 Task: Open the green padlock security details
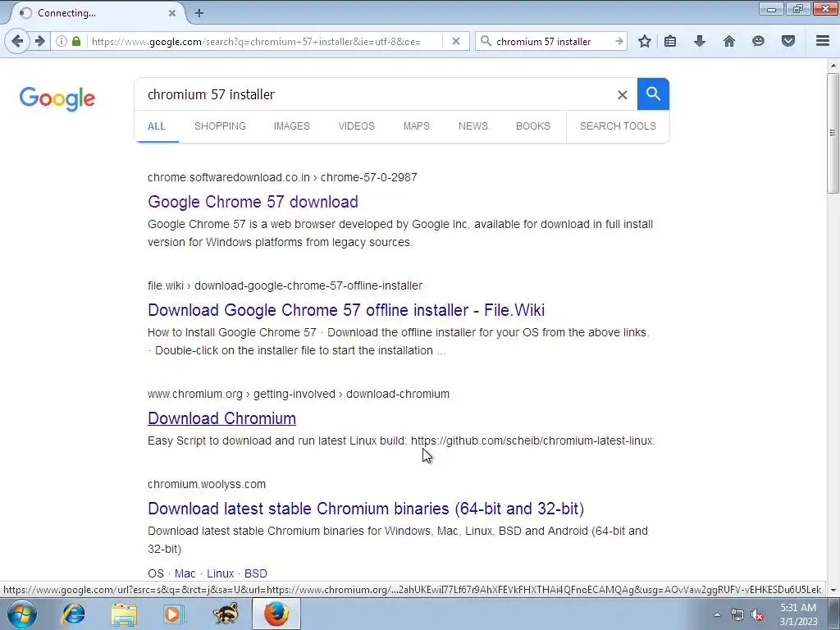(x=76, y=41)
